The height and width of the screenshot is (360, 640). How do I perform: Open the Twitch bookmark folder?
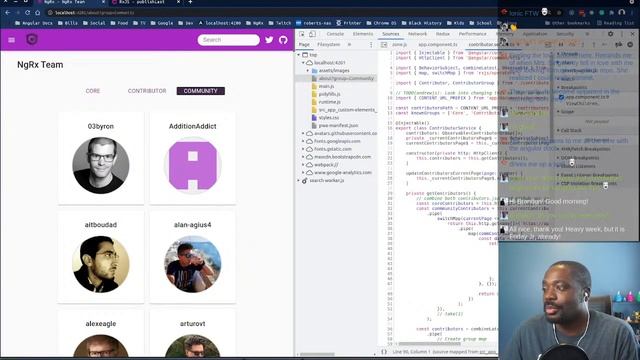[x=280, y=23]
